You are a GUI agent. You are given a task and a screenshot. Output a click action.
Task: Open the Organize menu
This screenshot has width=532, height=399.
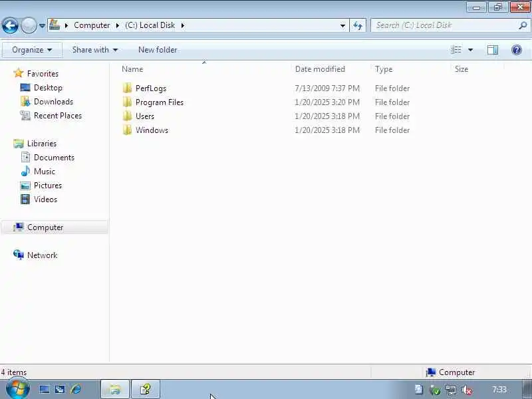coord(32,50)
